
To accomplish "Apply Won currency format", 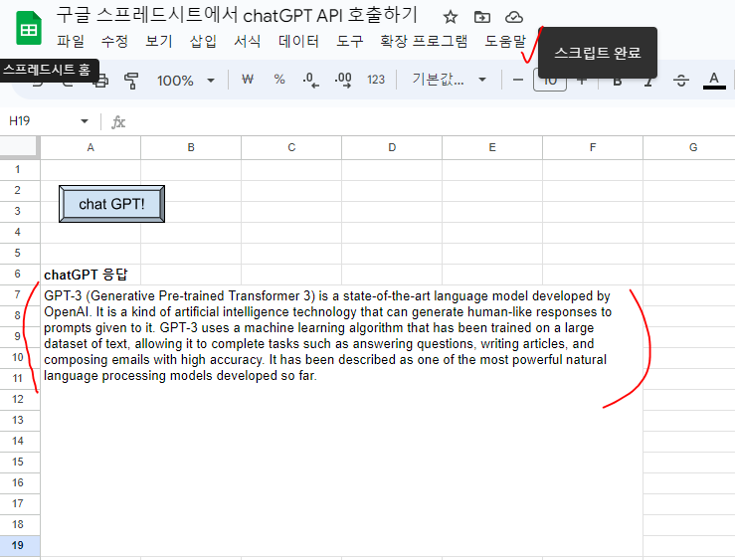I will [x=248, y=80].
